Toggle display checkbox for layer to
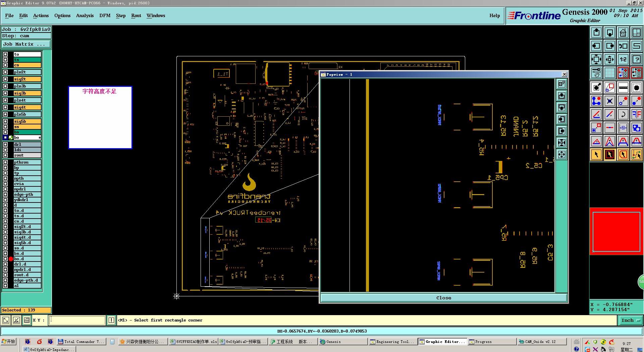 pos(5,54)
